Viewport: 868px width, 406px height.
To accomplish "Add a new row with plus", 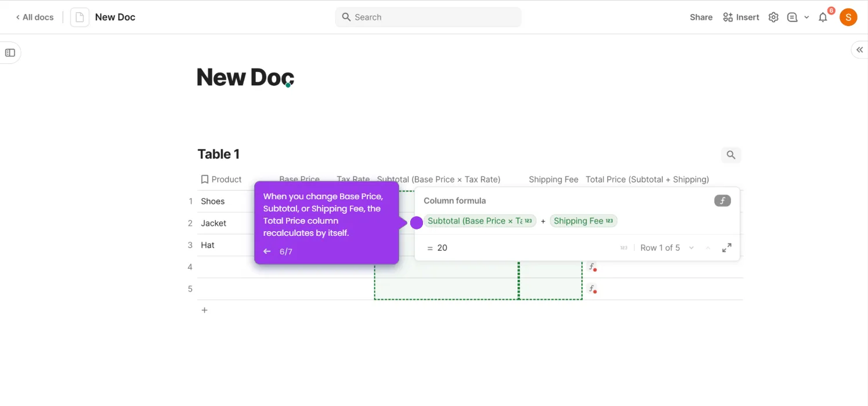I will tap(204, 311).
